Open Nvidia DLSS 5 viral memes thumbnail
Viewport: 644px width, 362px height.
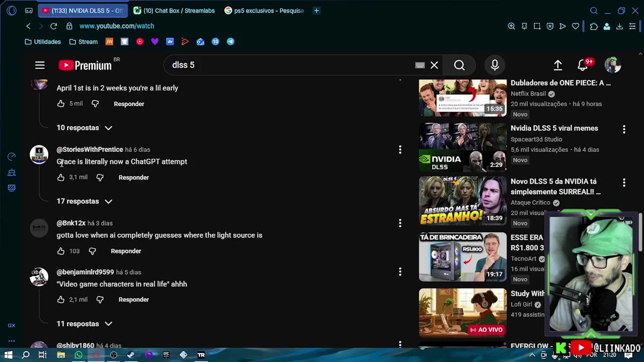463,147
